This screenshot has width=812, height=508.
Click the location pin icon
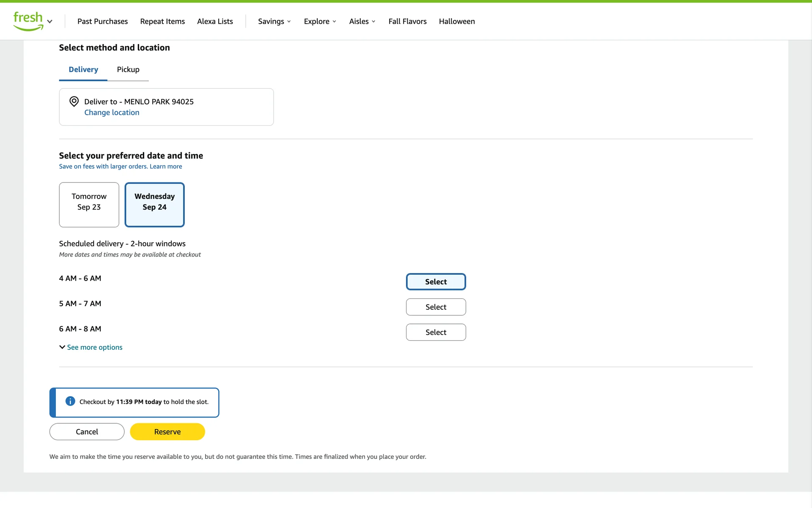tap(74, 102)
